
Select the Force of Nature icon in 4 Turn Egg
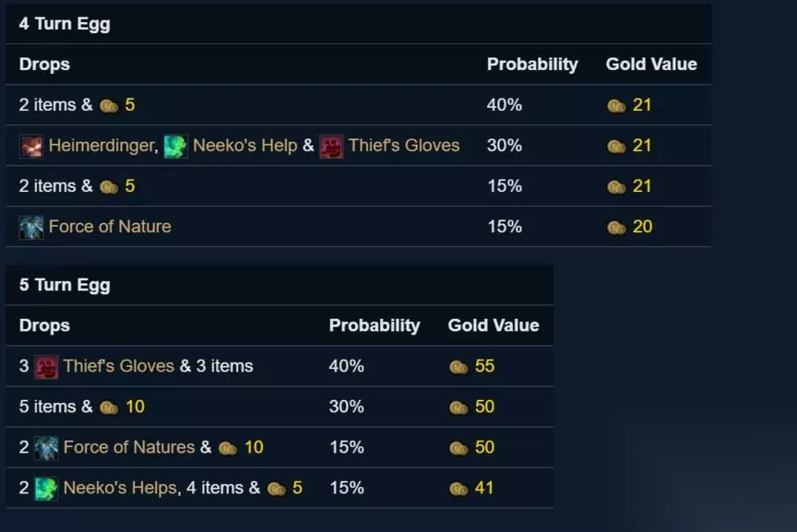(x=31, y=227)
